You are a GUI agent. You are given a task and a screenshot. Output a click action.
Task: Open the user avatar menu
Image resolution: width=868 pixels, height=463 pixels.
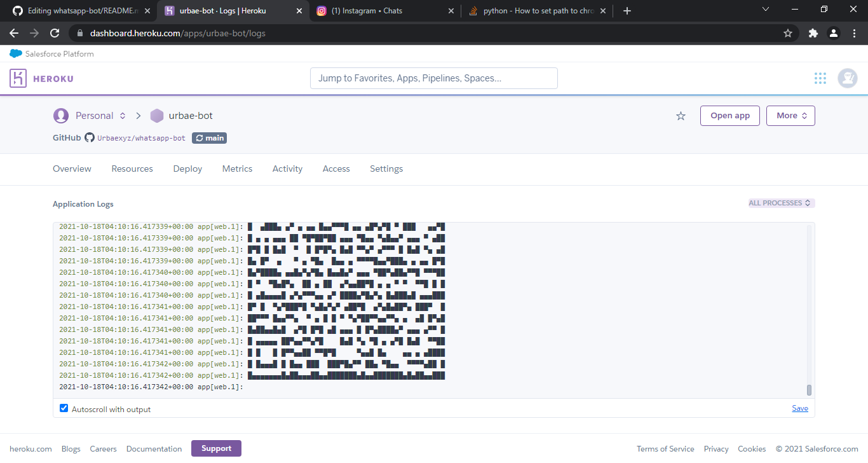pyautogui.click(x=847, y=78)
